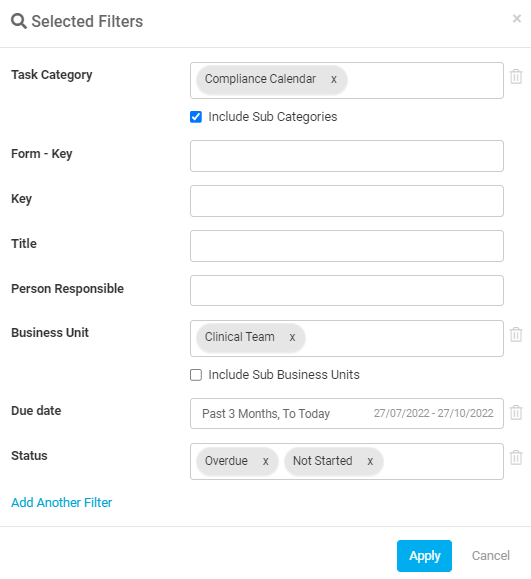Remove the Overdue status tag
The height and width of the screenshot is (579, 531).
tap(266, 461)
